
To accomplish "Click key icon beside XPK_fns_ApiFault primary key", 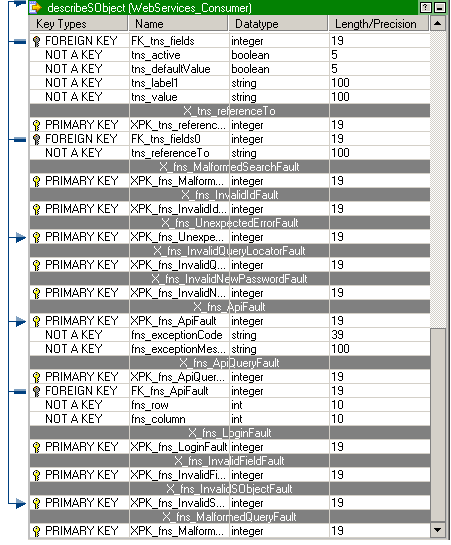I will pyautogui.click(x=36, y=321).
